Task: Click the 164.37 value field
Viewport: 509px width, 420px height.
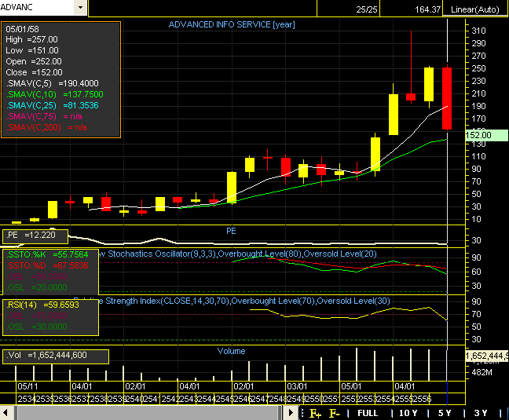Action: click(412, 9)
